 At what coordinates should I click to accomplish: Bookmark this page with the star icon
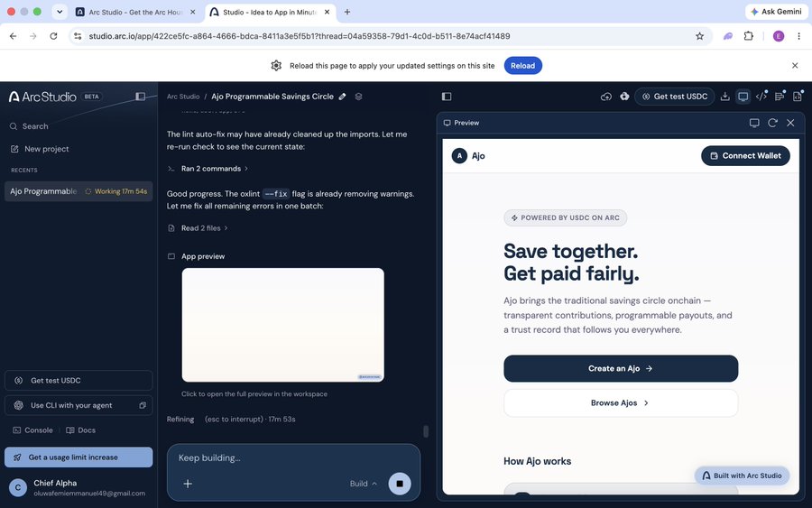click(x=699, y=36)
